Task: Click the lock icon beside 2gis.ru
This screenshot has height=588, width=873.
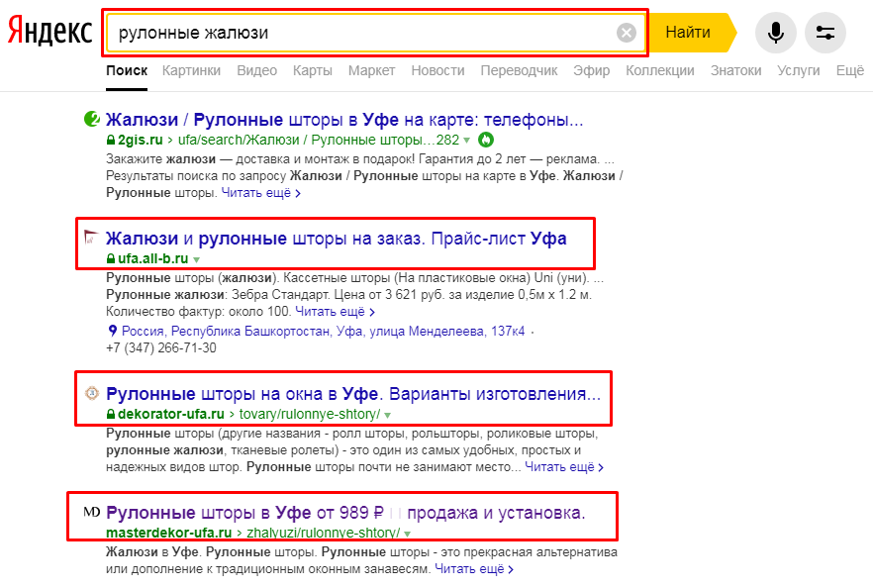Action: [x=111, y=140]
